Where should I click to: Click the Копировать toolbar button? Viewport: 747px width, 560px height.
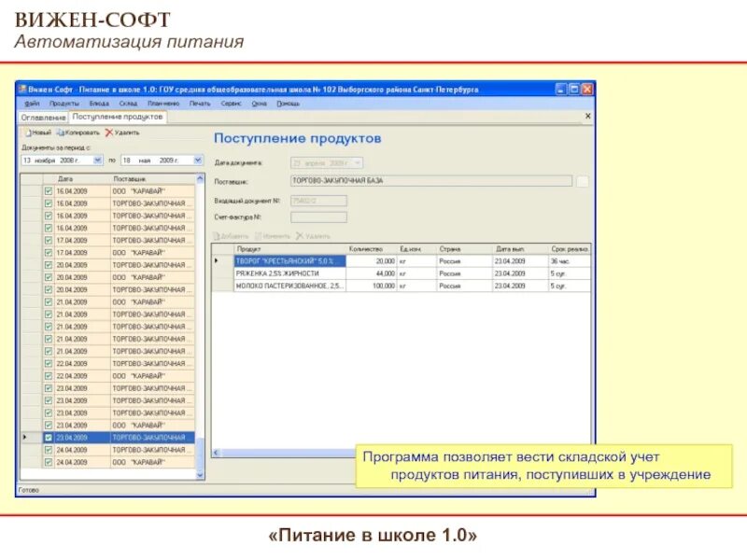pos(78,133)
